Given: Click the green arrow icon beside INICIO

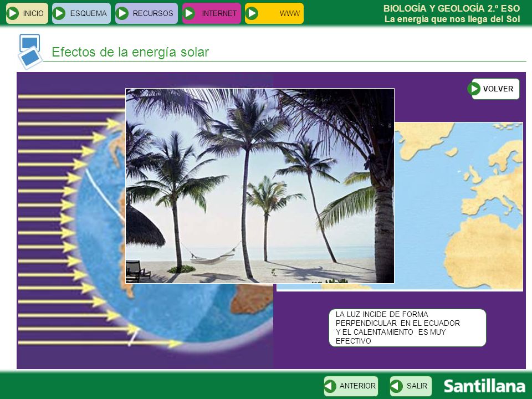Looking at the screenshot, I should tap(13, 13).
